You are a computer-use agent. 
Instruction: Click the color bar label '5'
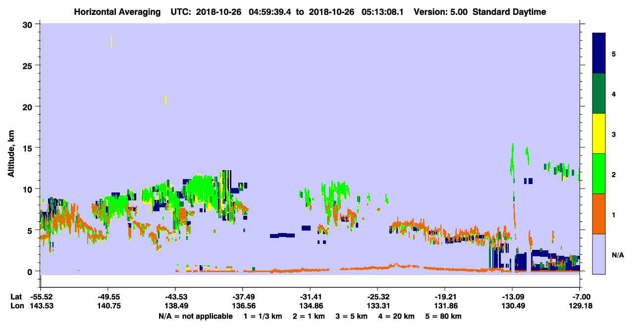click(614, 53)
